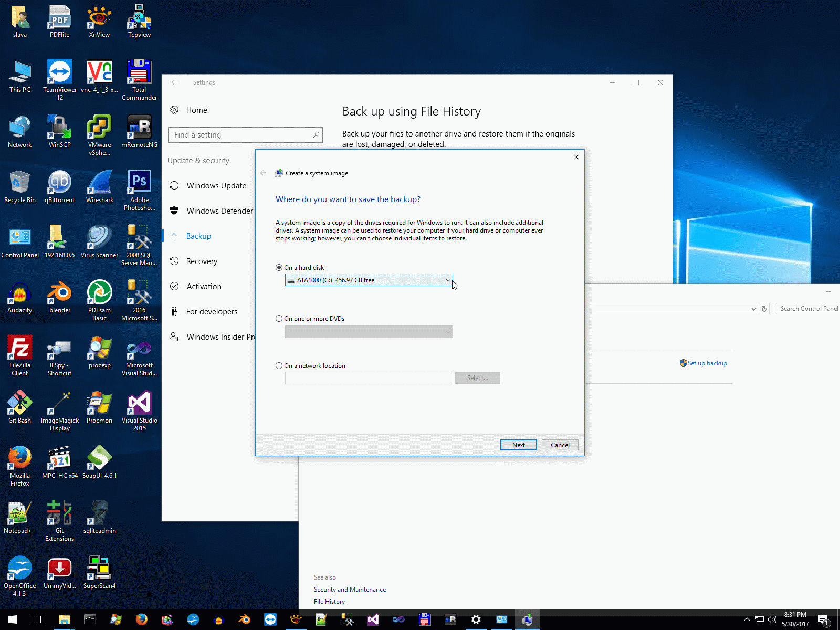The width and height of the screenshot is (840, 630).
Task: Go to Windows Update section
Action: click(216, 186)
